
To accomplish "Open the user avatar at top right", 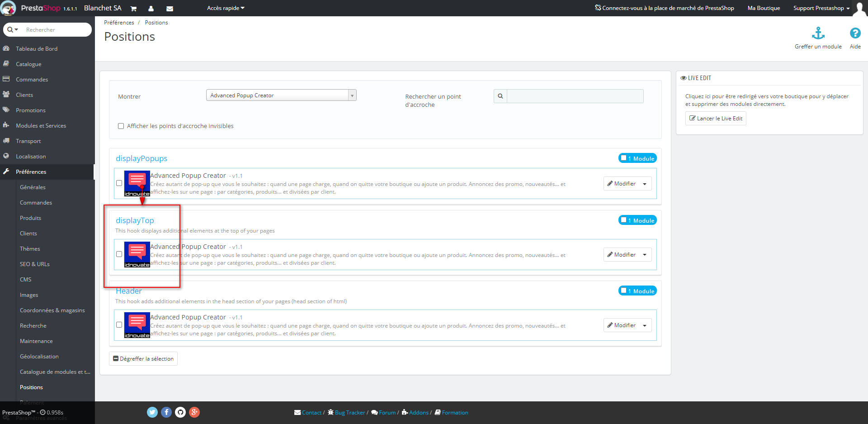I will point(859,9).
